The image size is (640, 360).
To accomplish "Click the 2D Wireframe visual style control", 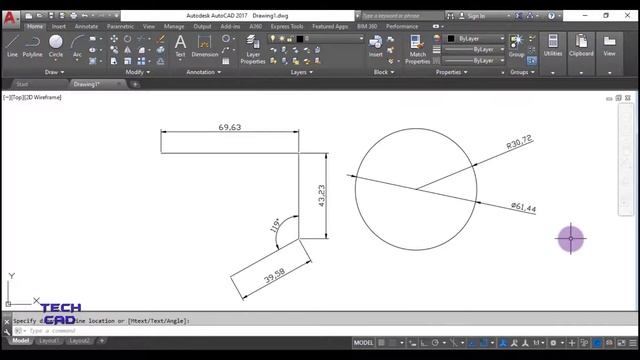I will tap(42, 97).
